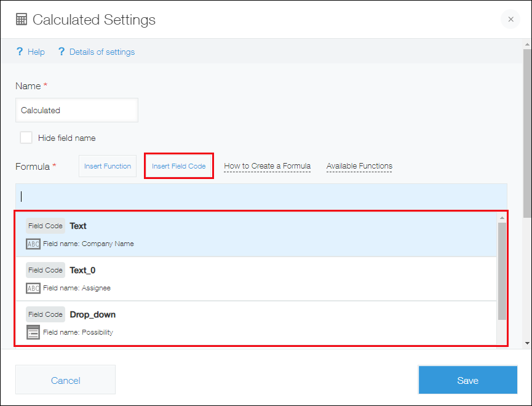Check the Hide field name checkbox
The width and height of the screenshot is (532, 406).
(25, 137)
